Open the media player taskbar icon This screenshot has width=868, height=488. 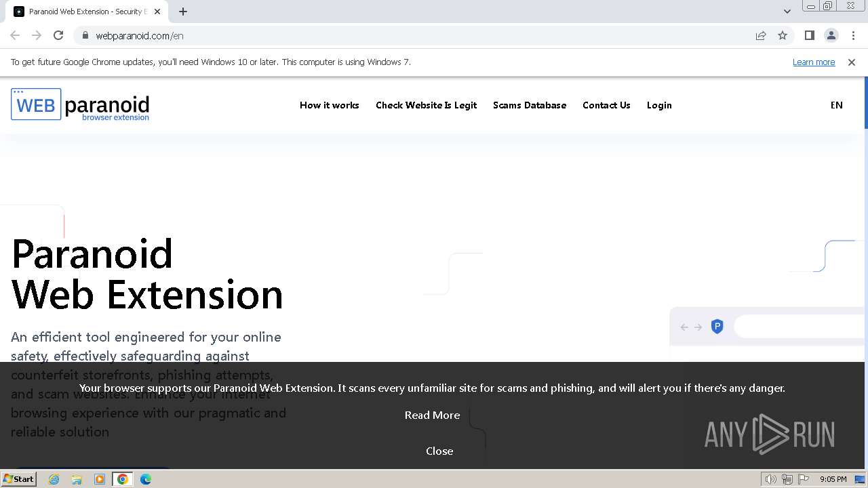tap(100, 479)
